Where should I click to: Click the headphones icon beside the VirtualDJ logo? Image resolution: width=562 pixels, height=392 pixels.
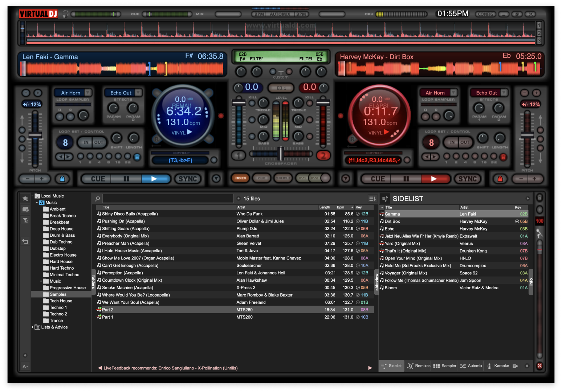pos(65,14)
